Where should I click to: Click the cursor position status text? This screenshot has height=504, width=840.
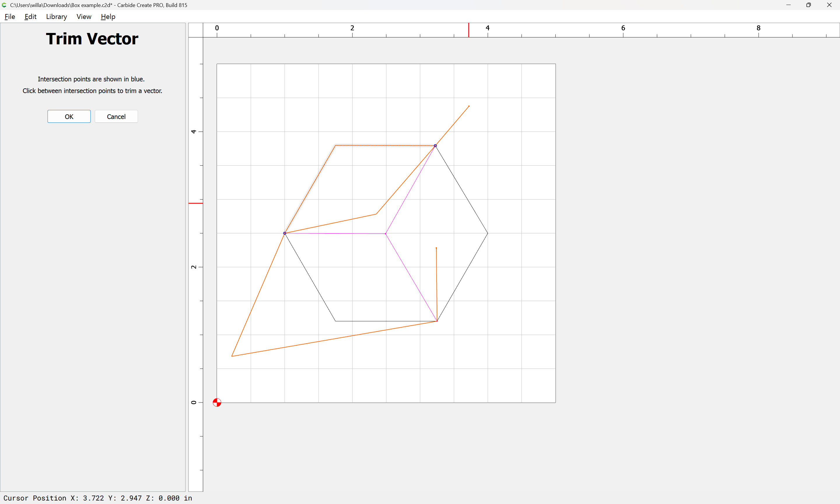tap(98, 498)
